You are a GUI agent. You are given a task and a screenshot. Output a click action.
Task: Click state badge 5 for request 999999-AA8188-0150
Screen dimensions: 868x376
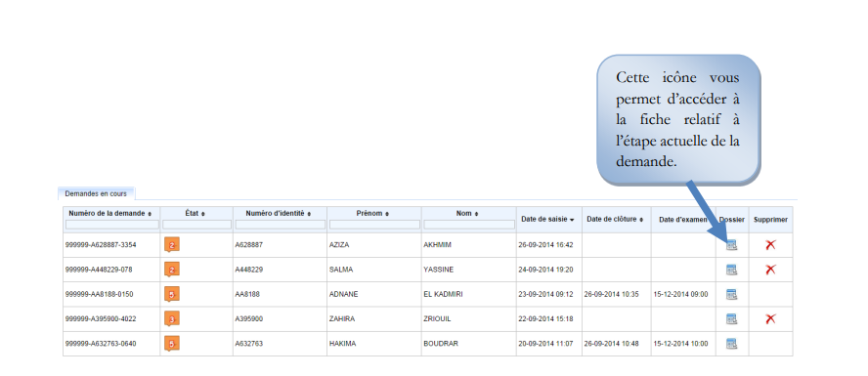coord(172,295)
